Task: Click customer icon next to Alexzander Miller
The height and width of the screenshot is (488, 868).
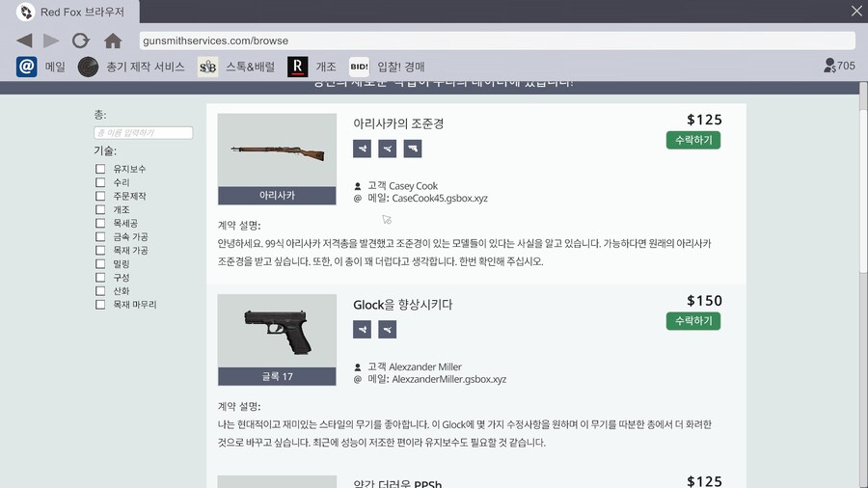Action: [358, 367]
